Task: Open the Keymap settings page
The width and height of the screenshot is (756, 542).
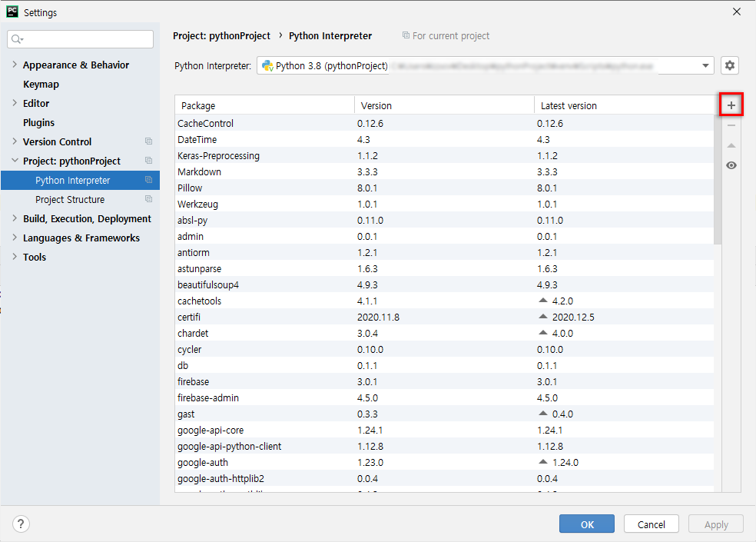Action: (x=41, y=84)
